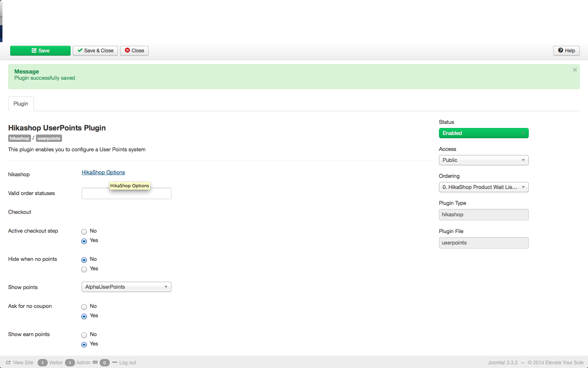The width and height of the screenshot is (588, 368).
Task: Click the messages envelope icon in footer
Action: [x=95, y=362]
